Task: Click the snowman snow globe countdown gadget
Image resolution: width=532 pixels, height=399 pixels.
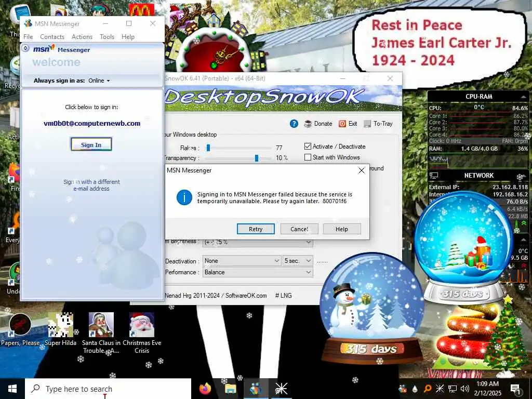Action: point(372,308)
